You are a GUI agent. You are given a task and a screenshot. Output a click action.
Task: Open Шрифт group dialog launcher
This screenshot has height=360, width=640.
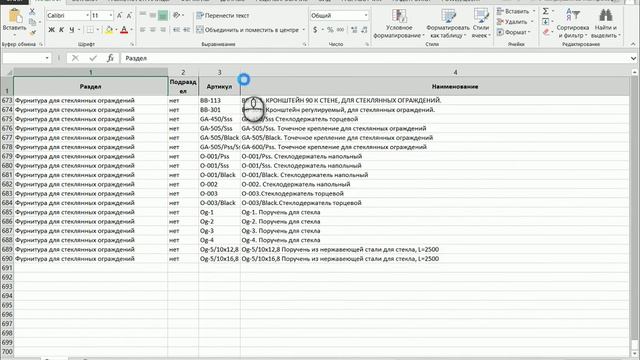click(132, 44)
